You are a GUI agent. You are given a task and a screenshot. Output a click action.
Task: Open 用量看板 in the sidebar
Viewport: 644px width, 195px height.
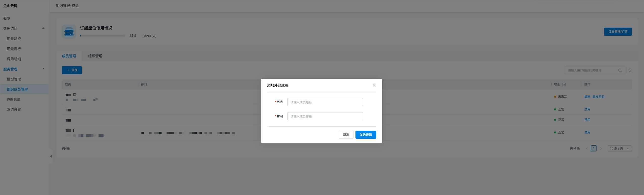tap(14, 49)
